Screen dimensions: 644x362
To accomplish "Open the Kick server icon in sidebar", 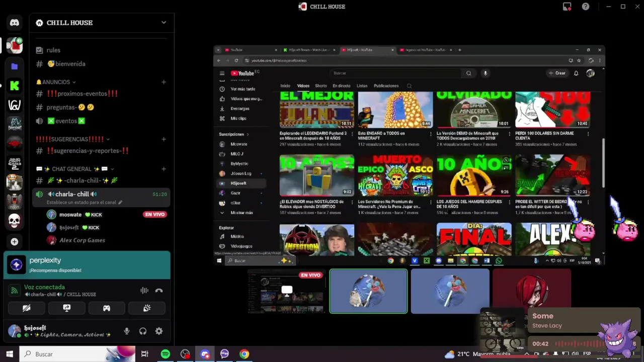I will (x=15, y=86).
